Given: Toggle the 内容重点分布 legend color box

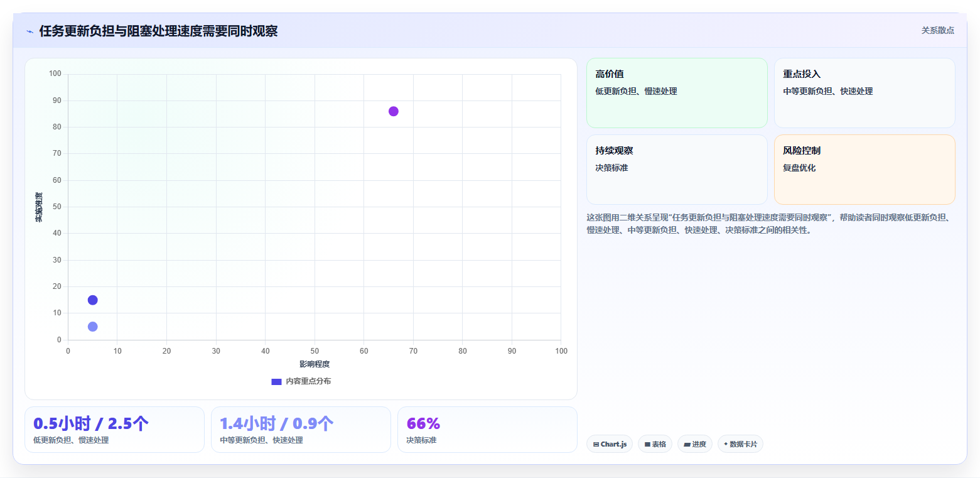Looking at the screenshot, I should pos(276,381).
